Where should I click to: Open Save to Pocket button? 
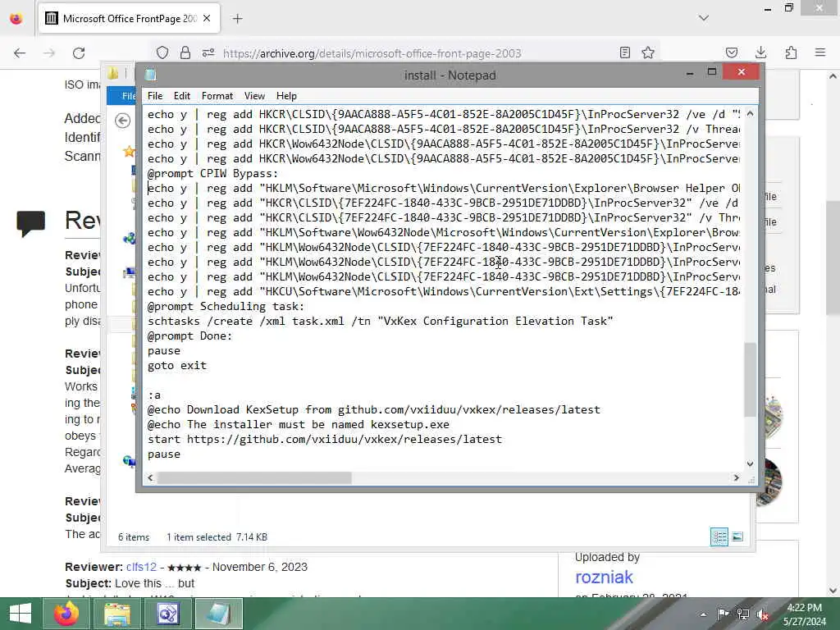point(732,52)
